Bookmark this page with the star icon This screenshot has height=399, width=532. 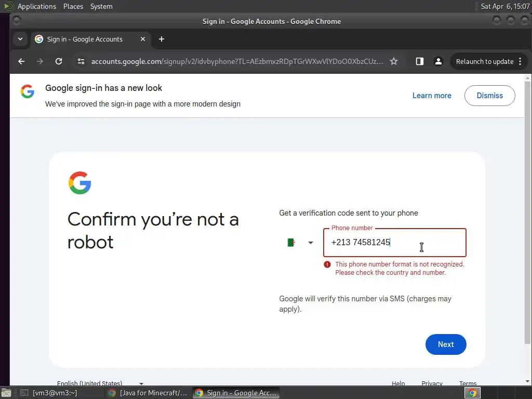pyautogui.click(x=394, y=61)
